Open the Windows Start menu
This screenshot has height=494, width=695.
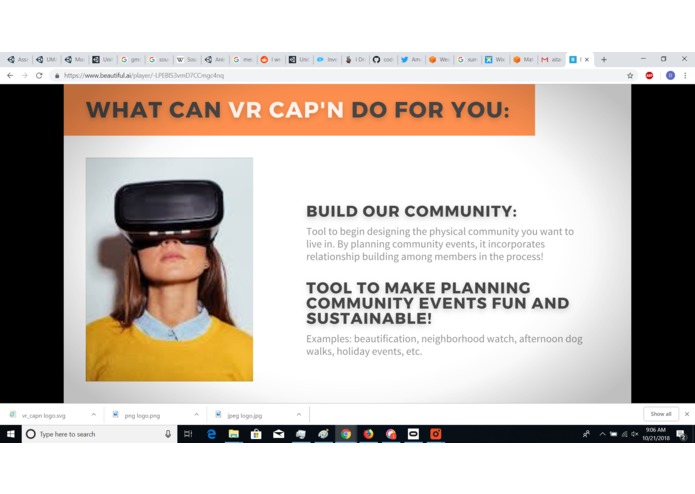point(11,434)
